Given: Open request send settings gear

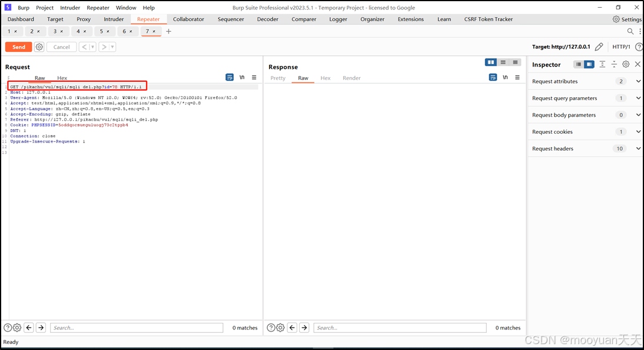Looking at the screenshot, I should click(x=39, y=47).
